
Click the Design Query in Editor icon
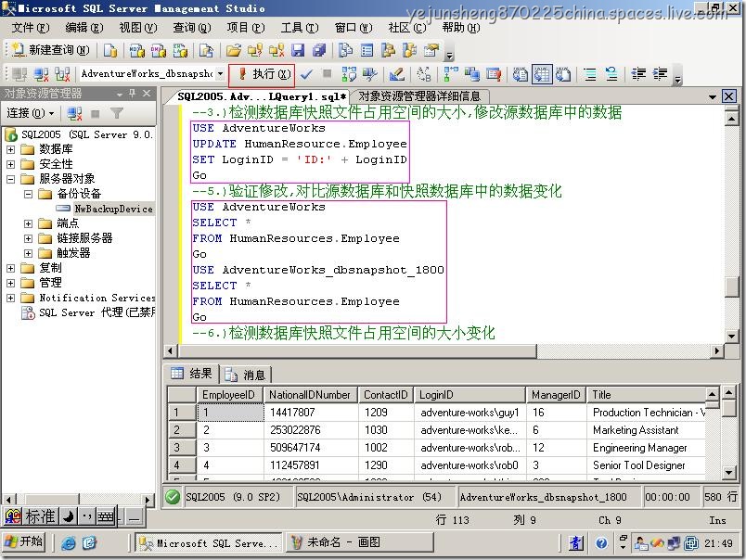(x=397, y=74)
